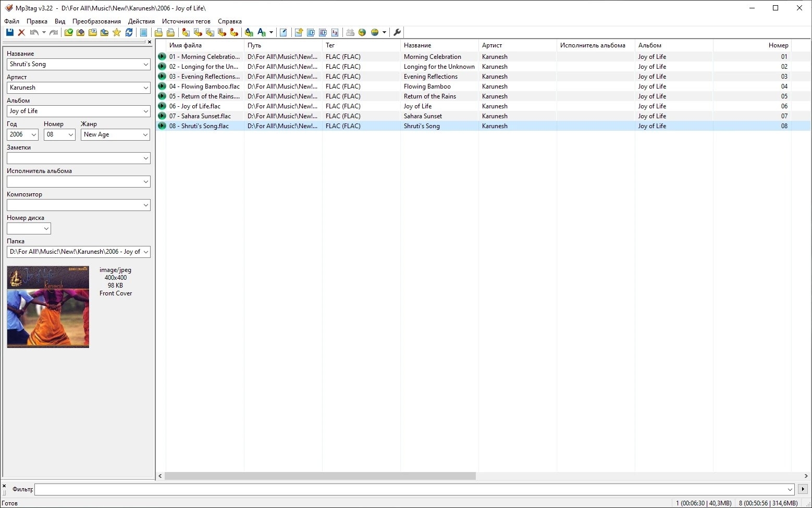Expand the tag sources dropdown arrow

coord(384,32)
